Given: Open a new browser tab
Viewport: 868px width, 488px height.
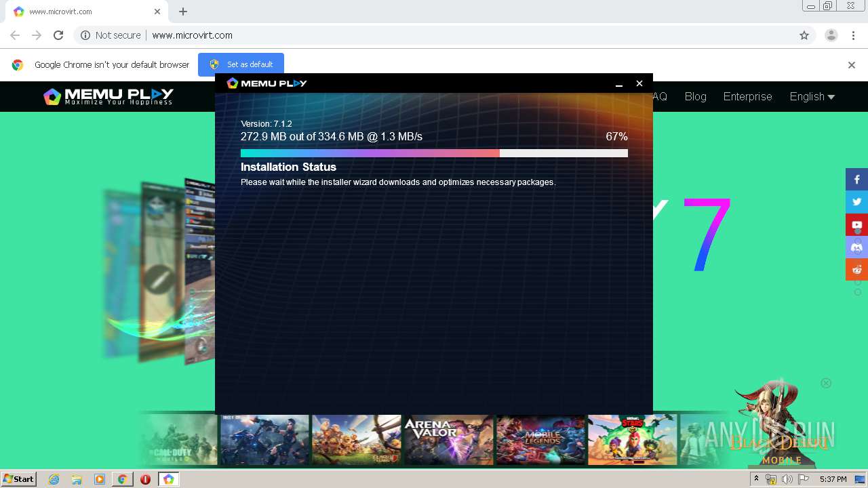Looking at the screenshot, I should tap(183, 12).
